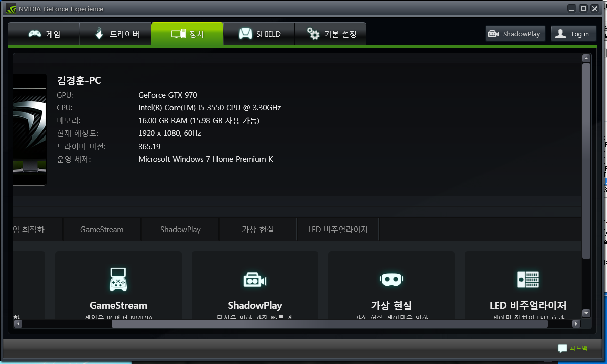Click the feedback speech bubble icon

pos(562,349)
